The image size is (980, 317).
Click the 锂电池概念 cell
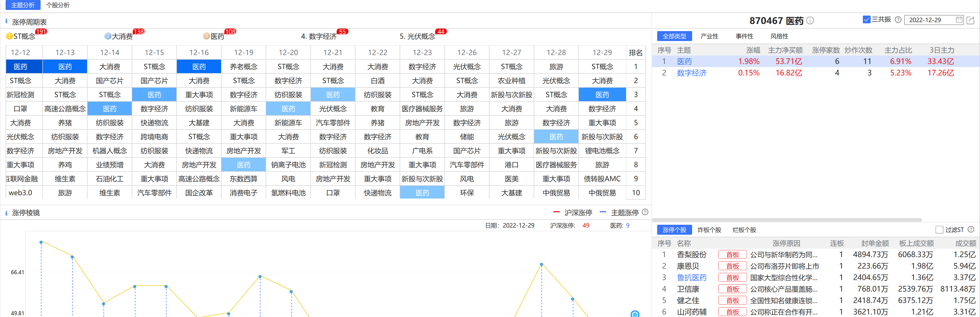(x=602, y=151)
